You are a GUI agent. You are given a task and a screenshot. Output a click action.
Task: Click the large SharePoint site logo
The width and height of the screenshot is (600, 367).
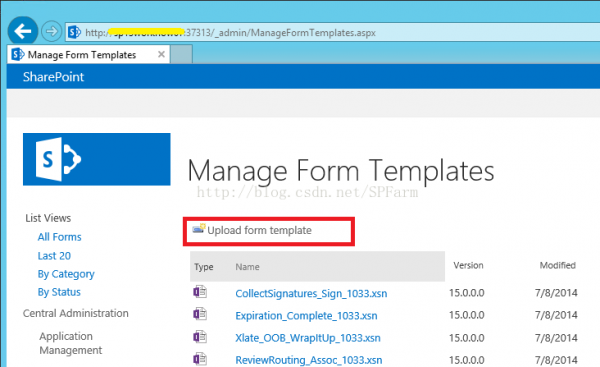coord(97,159)
